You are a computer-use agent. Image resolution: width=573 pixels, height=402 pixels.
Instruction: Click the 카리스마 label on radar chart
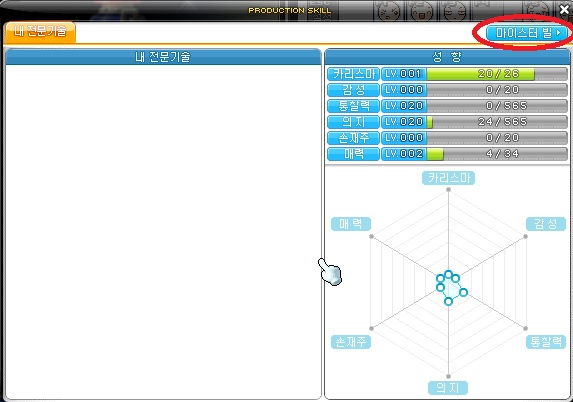click(x=448, y=178)
